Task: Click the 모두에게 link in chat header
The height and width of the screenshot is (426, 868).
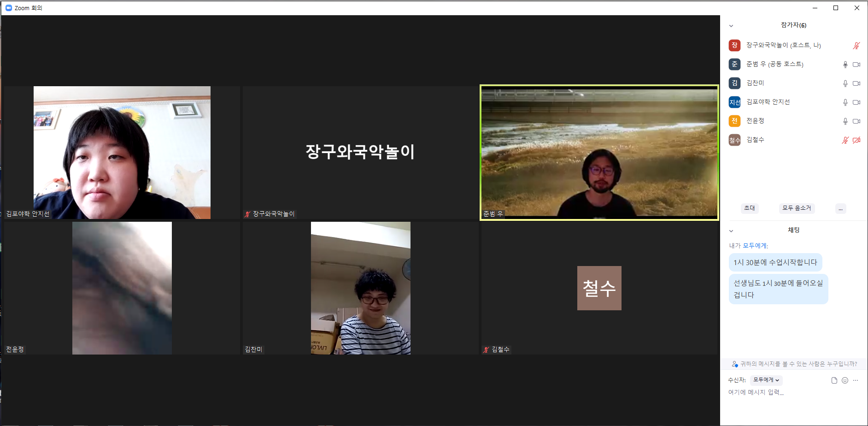Action: [x=756, y=246]
